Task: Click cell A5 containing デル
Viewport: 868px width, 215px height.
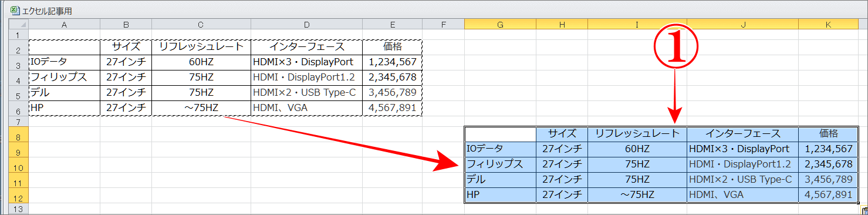Action: point(64,93)
